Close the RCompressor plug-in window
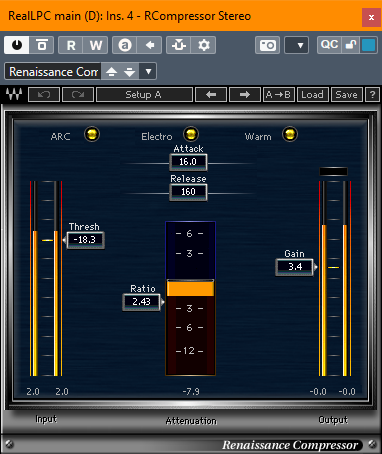The height and width of the screenshot is (454, 382). (371, 17)
